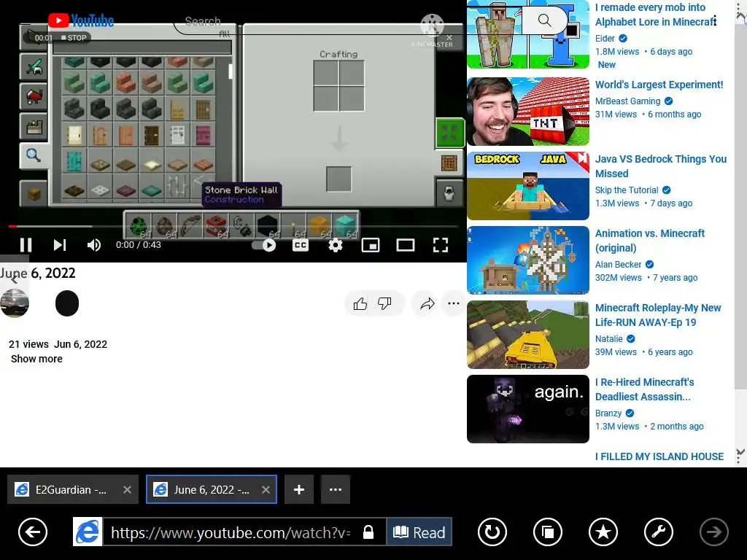Open 'I remade every mob' video title
747x560 pixels.
click(656, 15)
